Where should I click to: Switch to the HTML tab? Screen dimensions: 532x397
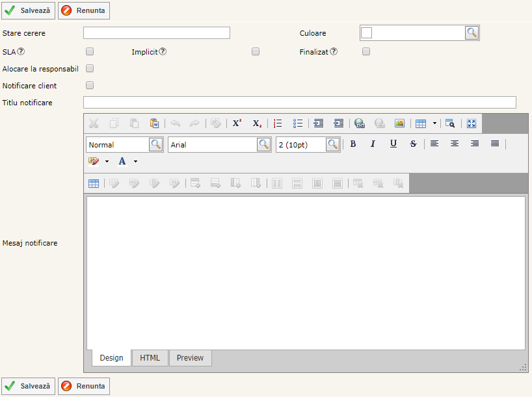[150, 358]
